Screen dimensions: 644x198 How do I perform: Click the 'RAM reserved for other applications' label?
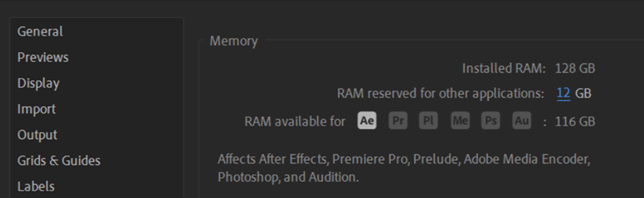click(x=440, y=93)
